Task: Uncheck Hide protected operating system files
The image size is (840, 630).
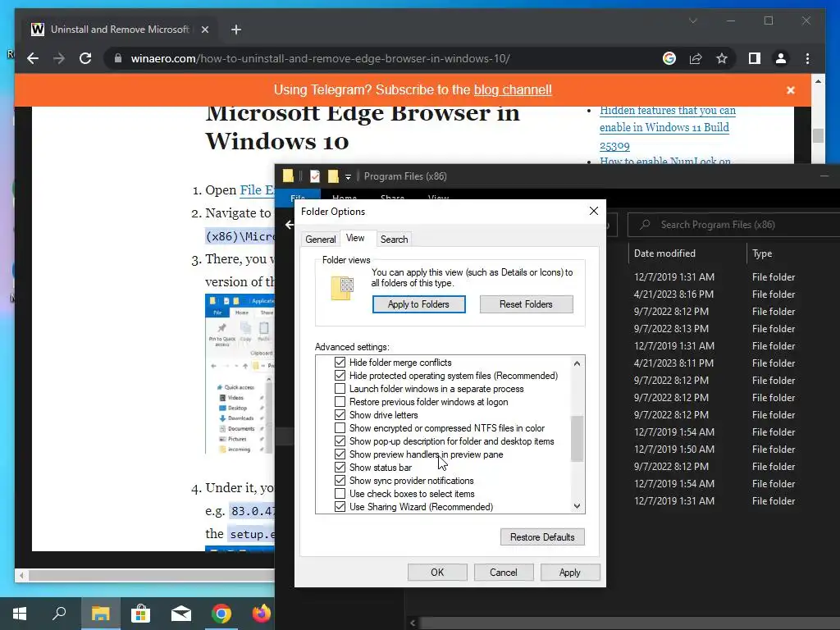Action: coord(340,376)
